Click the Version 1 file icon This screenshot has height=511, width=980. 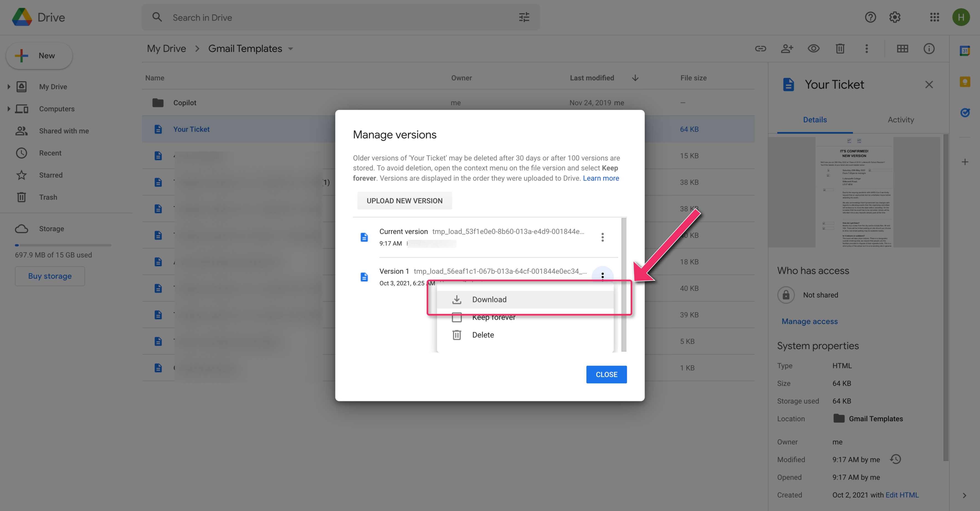pyautogui.click(x=364, y=277)
